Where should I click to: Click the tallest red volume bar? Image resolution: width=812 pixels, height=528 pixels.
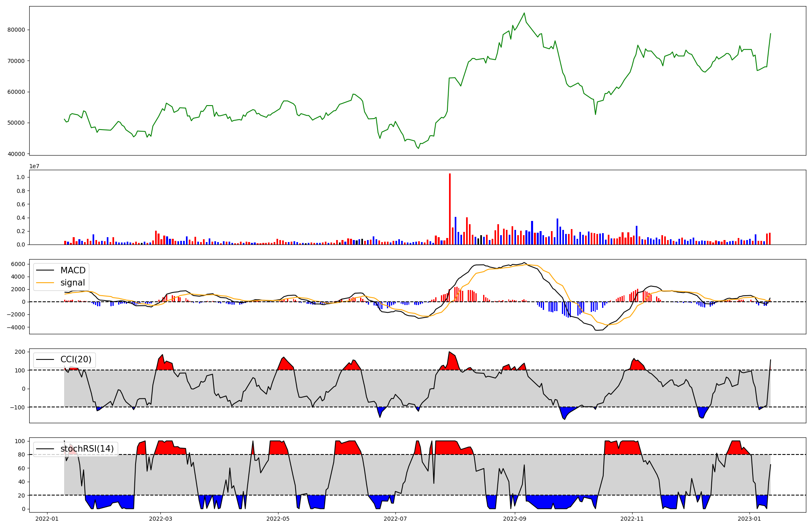tap(450, 209)
